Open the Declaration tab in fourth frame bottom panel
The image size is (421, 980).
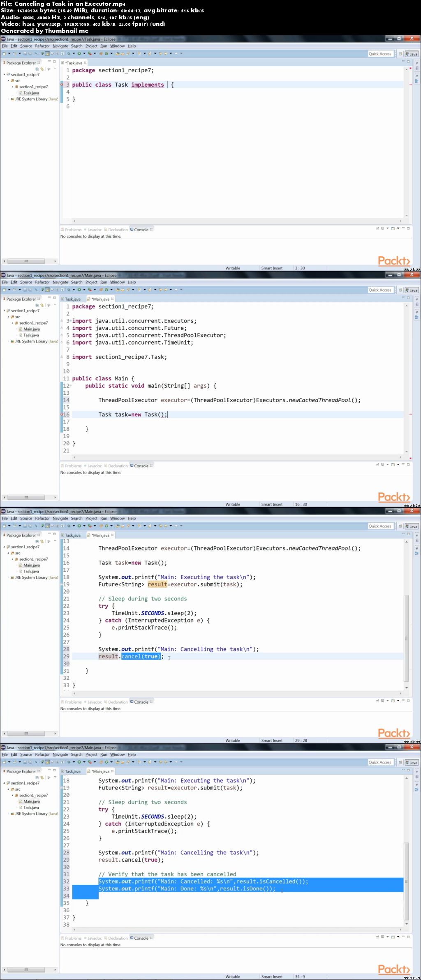pyautogui.click(x=116, y=938)
